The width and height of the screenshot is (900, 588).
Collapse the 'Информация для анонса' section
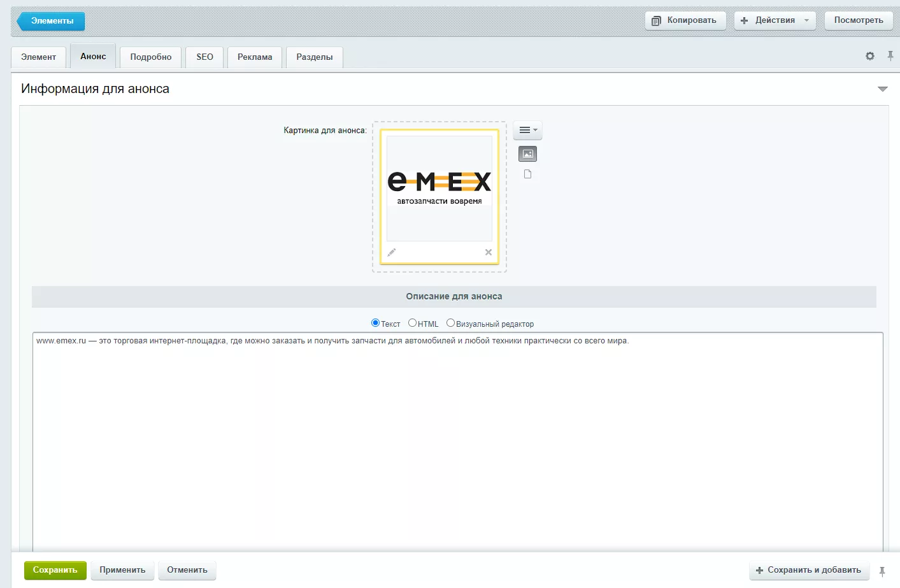pyautogui.click(x=883, y=89)
